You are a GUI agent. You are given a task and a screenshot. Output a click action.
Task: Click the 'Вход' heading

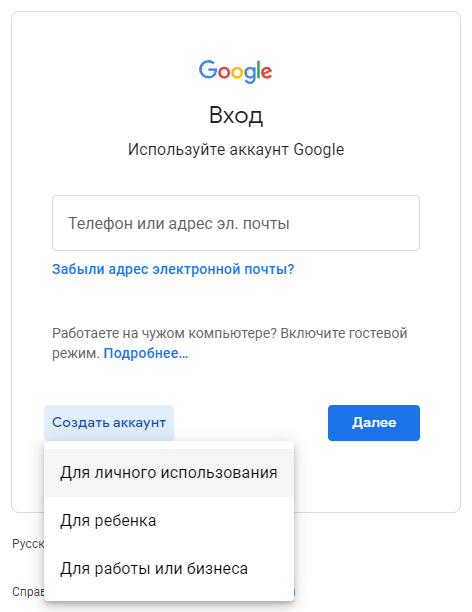(236, 116)
